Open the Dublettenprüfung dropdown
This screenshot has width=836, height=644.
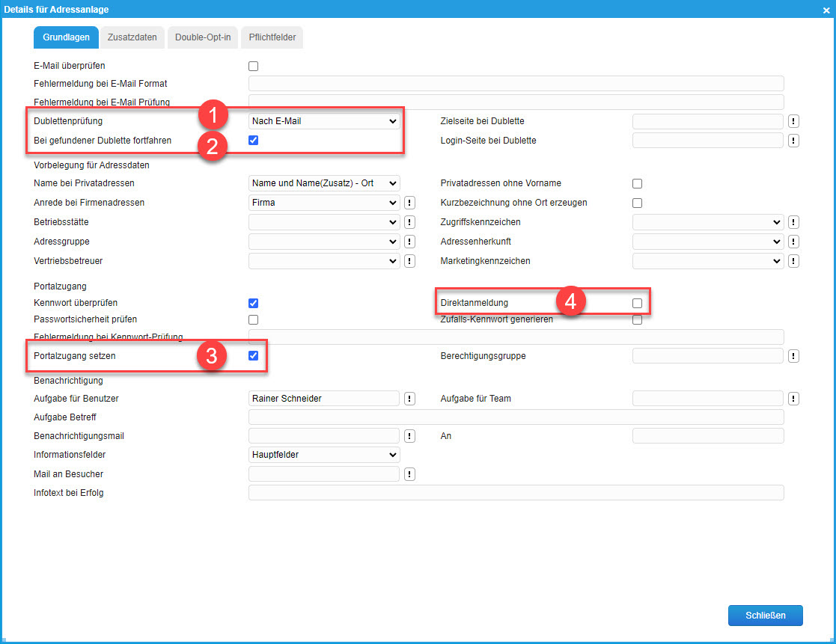point(324,121)
